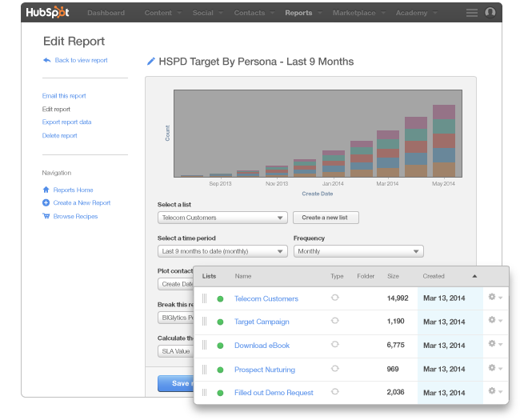Click the Reports Home house icon

coord(46,190)
